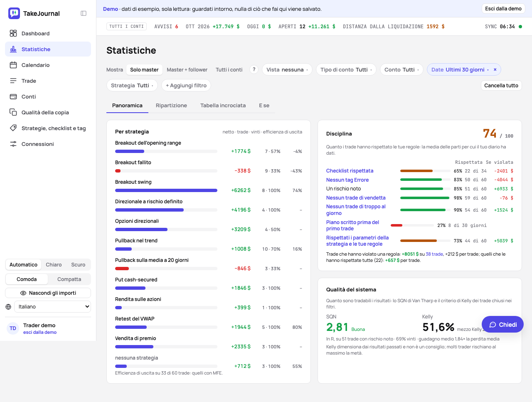Switch to the Ripartizione tab
Image resolution: width=532 pixels, height=402 pixels.
tap(171, 106)
